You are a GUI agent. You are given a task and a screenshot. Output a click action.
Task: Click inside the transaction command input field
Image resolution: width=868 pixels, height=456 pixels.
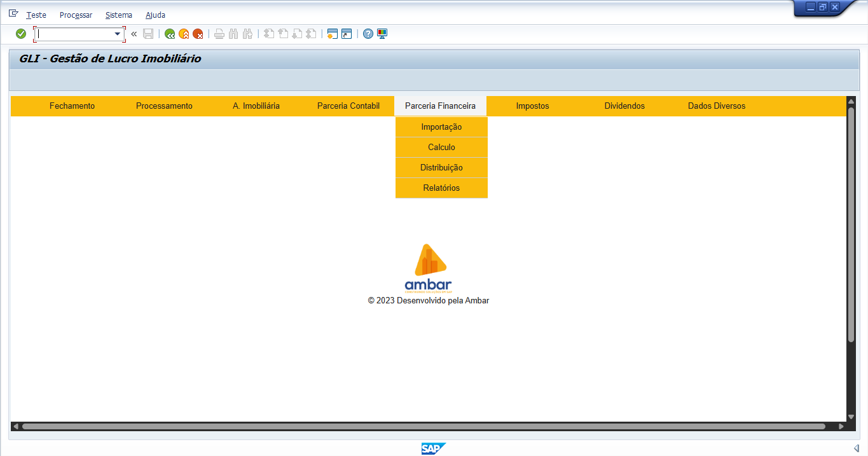(x=74, y=34)
